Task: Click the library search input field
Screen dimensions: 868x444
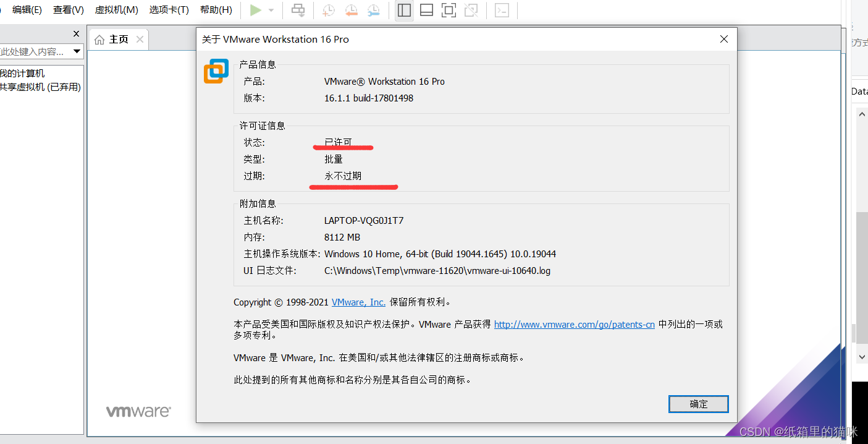Action: tap(35, 51)
